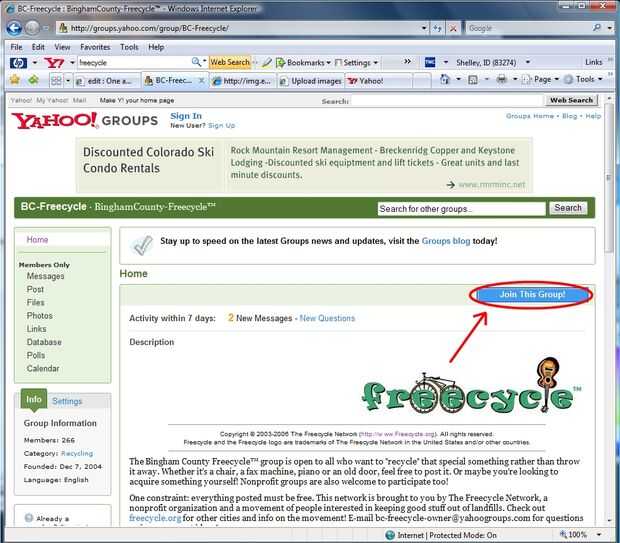Open Favorites Center with the star icon
The width and height of the screenshot is (620, 543).
click(15, 80)
